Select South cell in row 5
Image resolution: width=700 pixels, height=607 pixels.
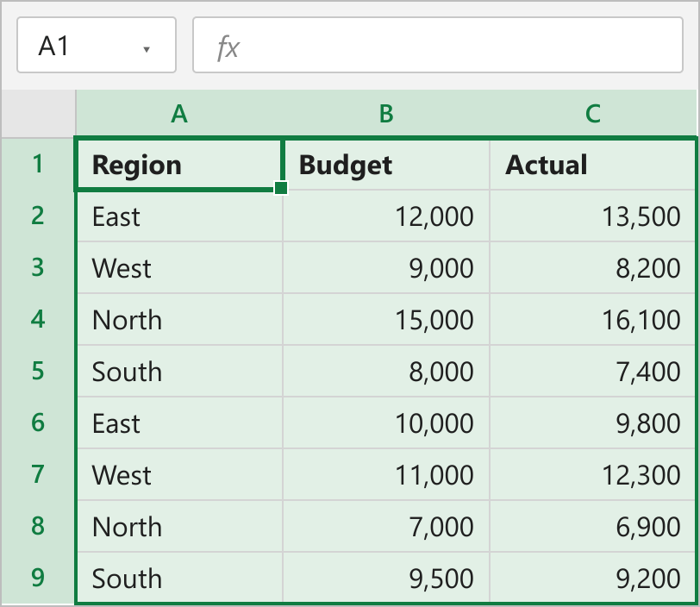(180, 371)
